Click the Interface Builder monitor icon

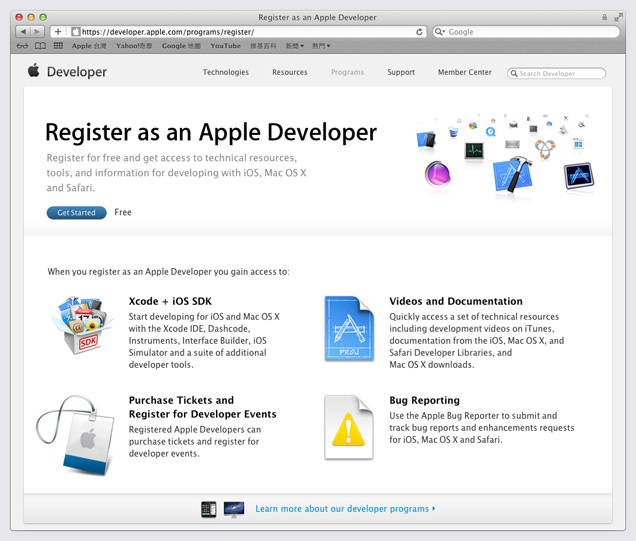[579, 176]
